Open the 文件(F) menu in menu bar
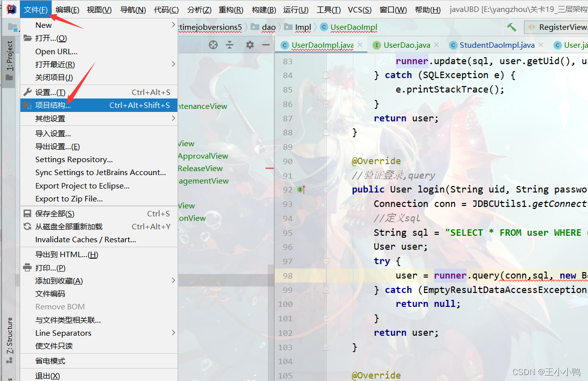Image resolution: width=588 pixels, height=381 pixels. coord(36,10)
